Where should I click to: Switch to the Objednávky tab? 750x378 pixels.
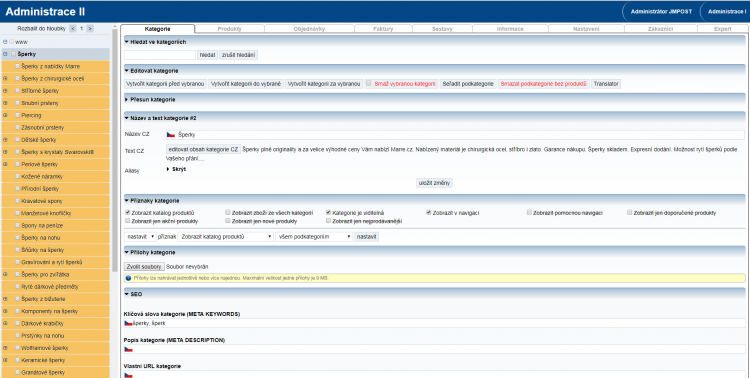(x=309, y=29)
